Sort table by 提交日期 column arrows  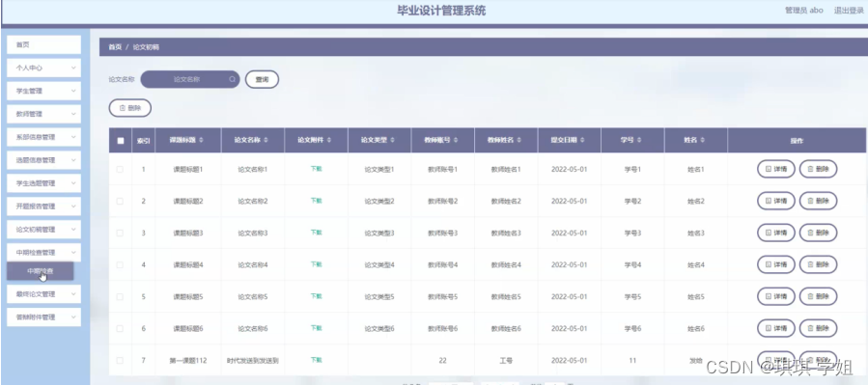point(582,141)
